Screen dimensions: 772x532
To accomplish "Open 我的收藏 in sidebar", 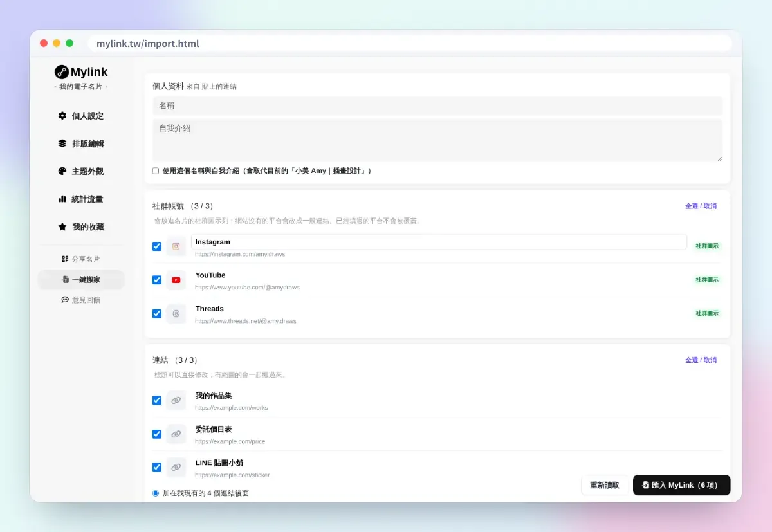I will point(81,226).
